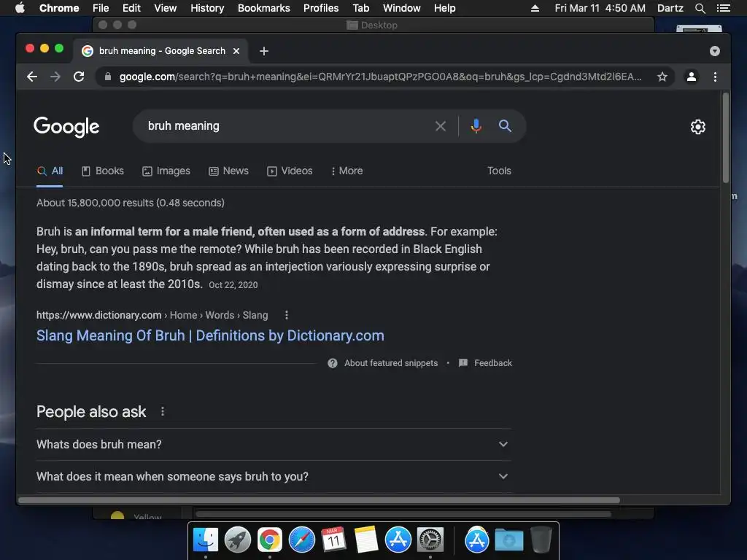Open the Help menu
Viewport: 747px width, 560px height.
click(x=444, y=8)
